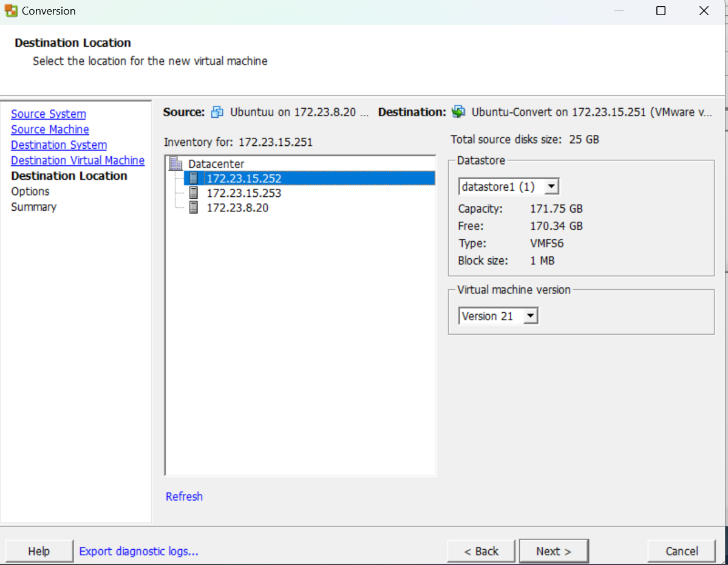Click the Source virtual machine icon
Screen dimensions: 728x565
point(217,112)
